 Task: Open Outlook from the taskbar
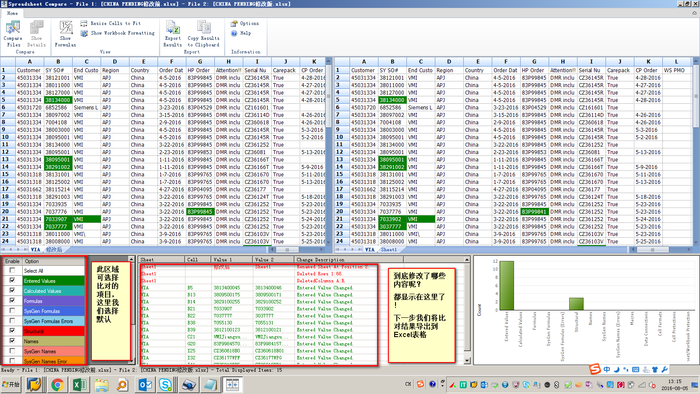click(x=145, y=385)
